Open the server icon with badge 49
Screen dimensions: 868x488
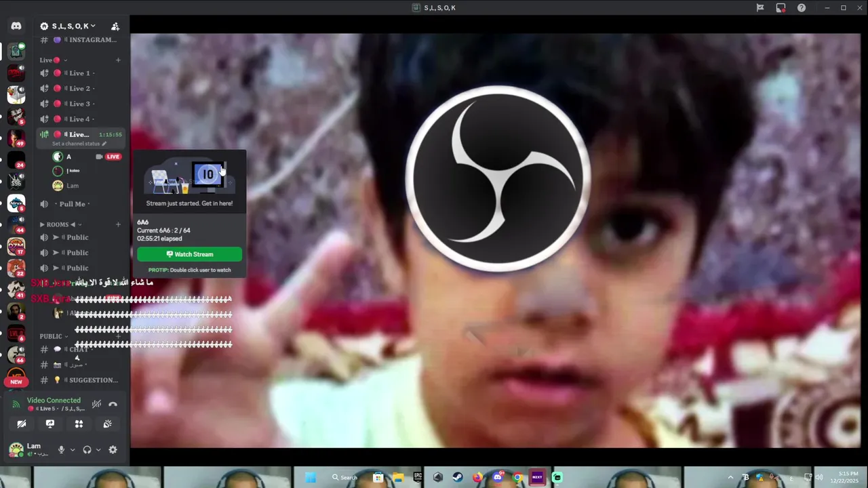[16, 138]
